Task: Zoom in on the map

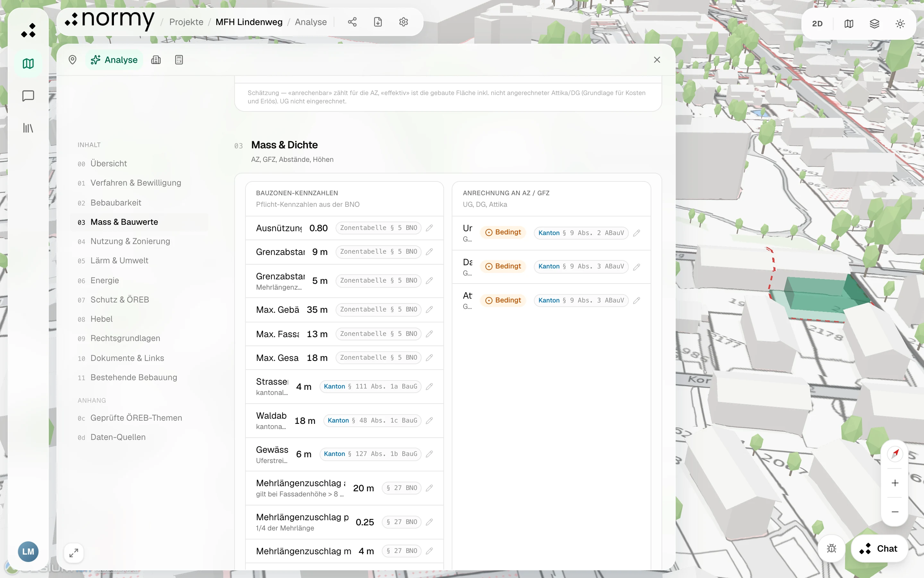Action: pyautogui.click(x=895, y=483)
